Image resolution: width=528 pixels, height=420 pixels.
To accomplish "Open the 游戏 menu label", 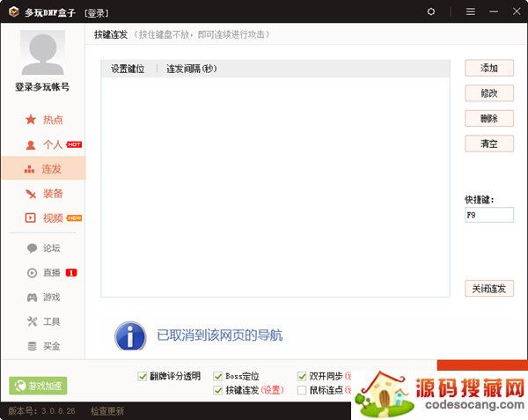I will 52,297.
